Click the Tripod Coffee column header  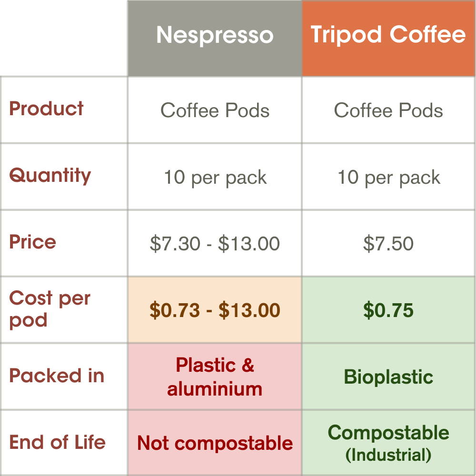388,36
